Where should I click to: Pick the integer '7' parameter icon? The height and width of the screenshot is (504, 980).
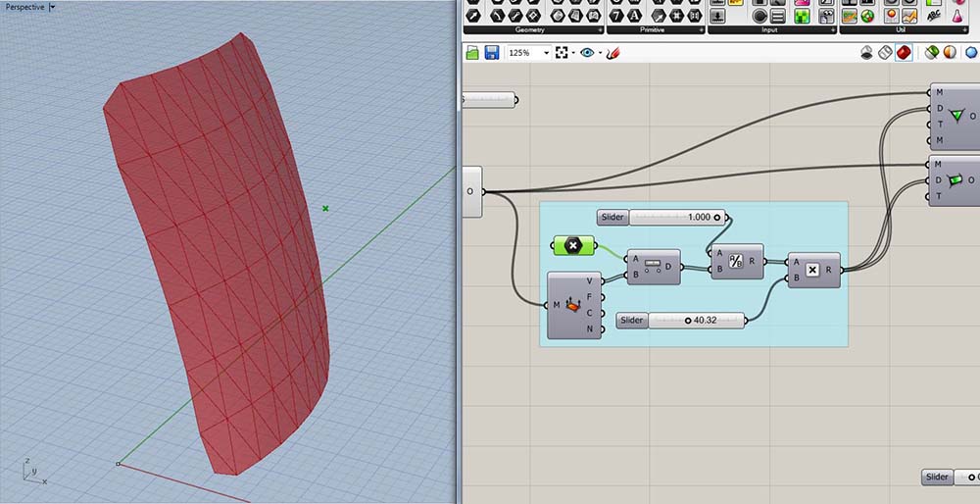[x=615, y=16]
